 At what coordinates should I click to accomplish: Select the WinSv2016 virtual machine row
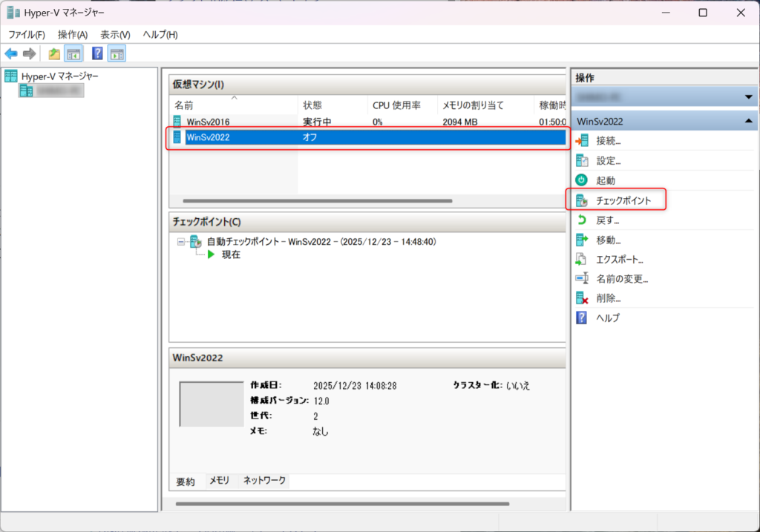click(x=209, y=122)
